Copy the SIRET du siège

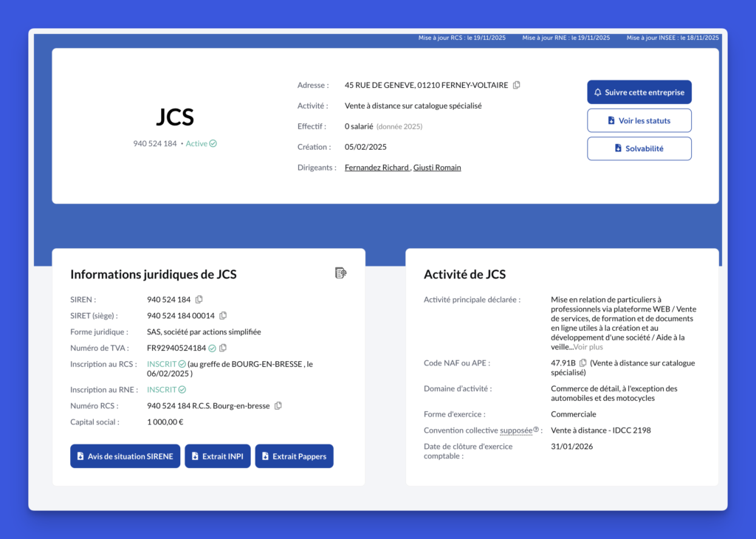223,315
